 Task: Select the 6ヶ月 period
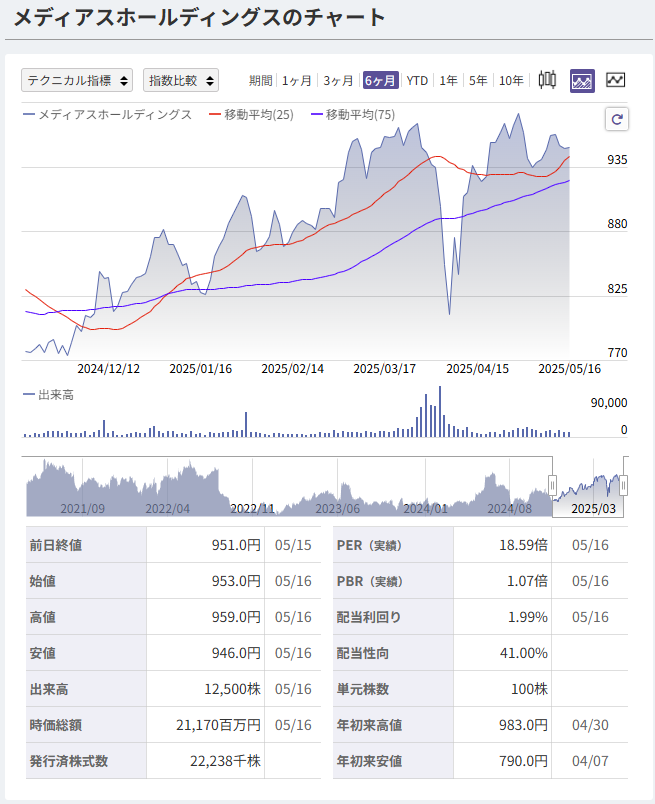coord(381,81)
